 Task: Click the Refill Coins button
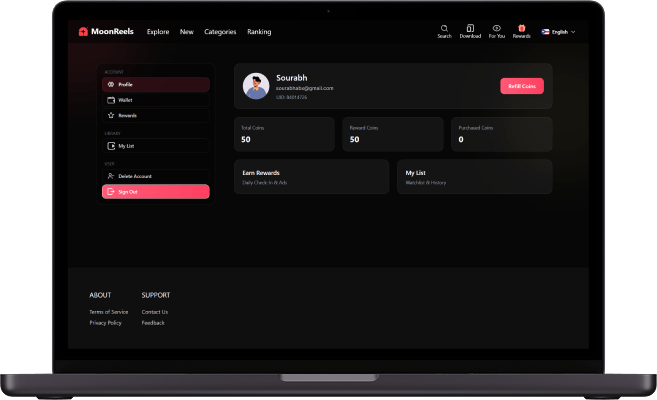[x=522, y=86]
